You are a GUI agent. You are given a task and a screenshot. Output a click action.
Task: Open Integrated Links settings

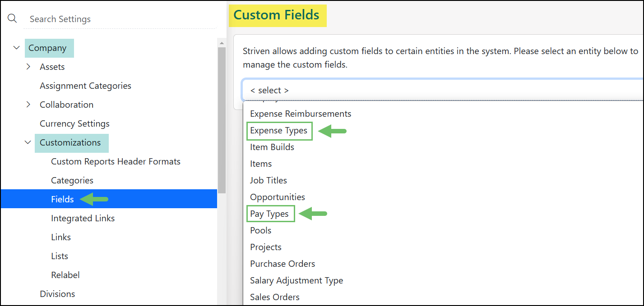tap(83, 218)
